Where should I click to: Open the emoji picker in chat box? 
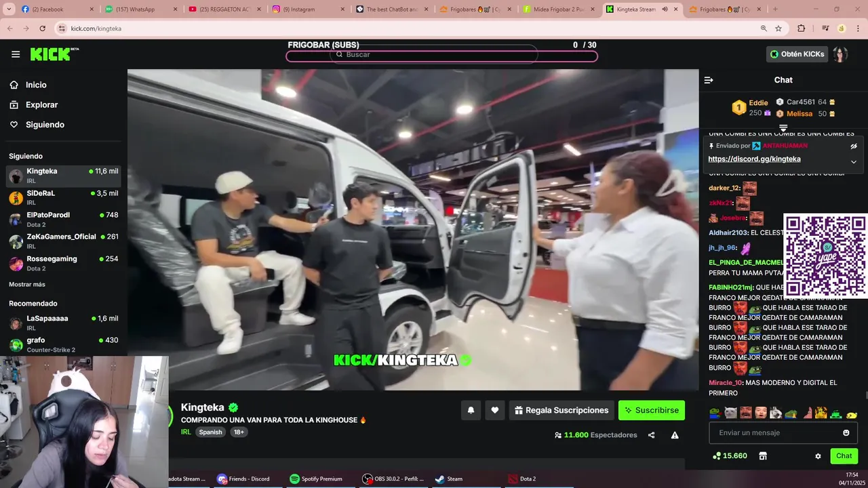[x=846, y=433]
